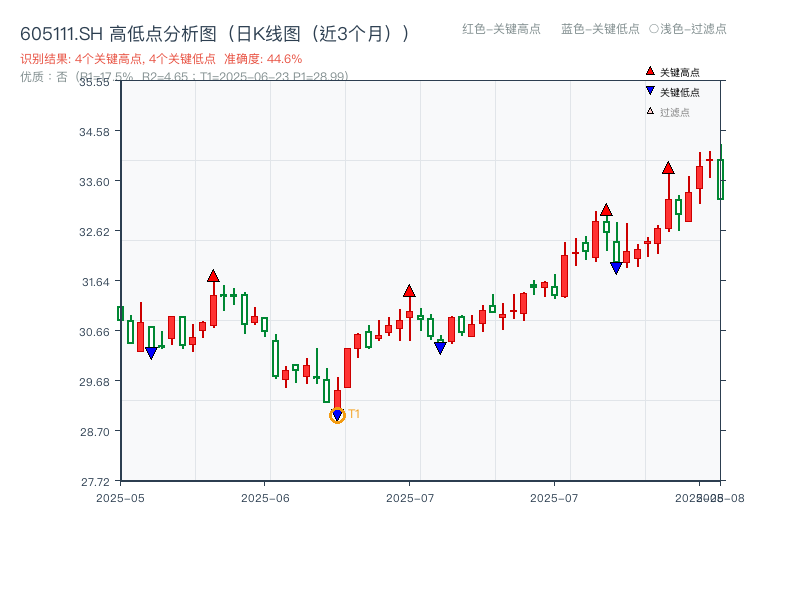Toggle visibility of 关键高点 series in the legend
800x600 pixels.
click(x=670, y=70)
